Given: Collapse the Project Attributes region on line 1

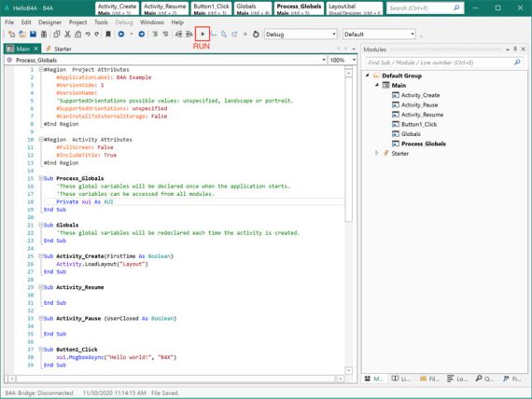Looking at the screenshot, I should point(41,70).
